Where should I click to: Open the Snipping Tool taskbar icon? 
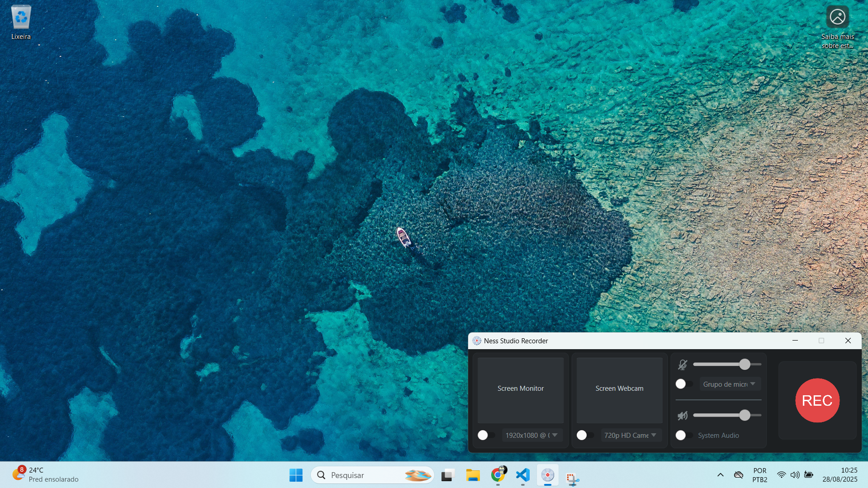[x=572, y=478]
